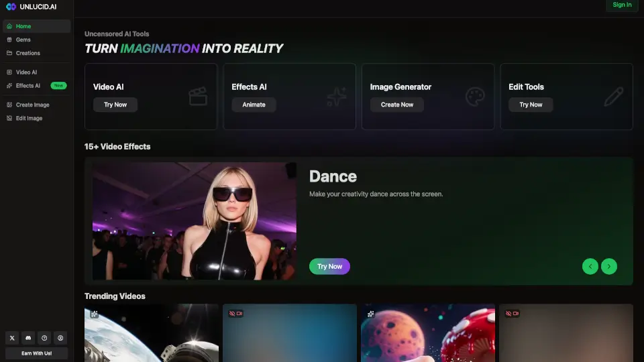644x362 pixels.
Task: Click the Uncensored AI Tools subtitle
Action: point(117,34)
